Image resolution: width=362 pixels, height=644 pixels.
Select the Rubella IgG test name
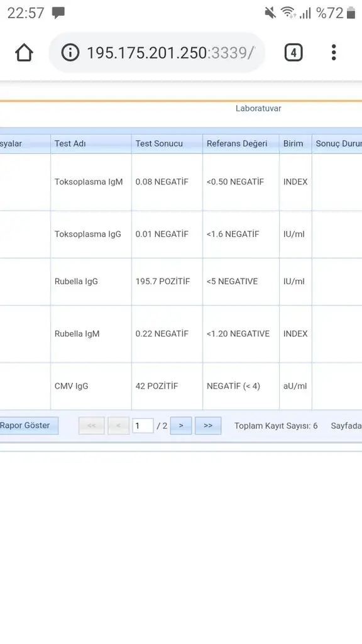pyautogui.click(x=76, y=281)
